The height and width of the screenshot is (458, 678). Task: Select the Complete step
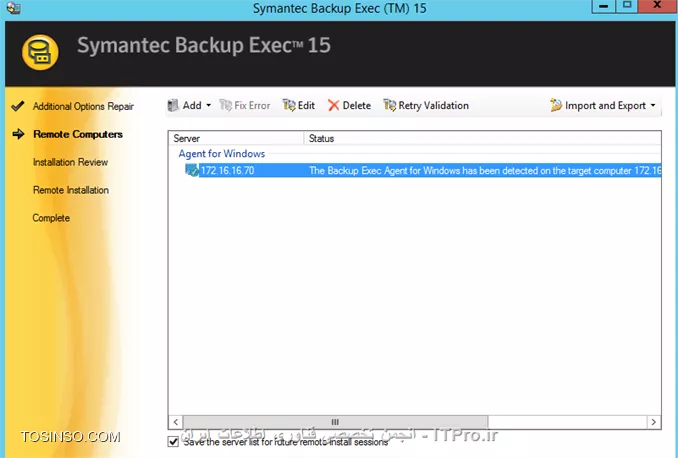tap(51, 218)
